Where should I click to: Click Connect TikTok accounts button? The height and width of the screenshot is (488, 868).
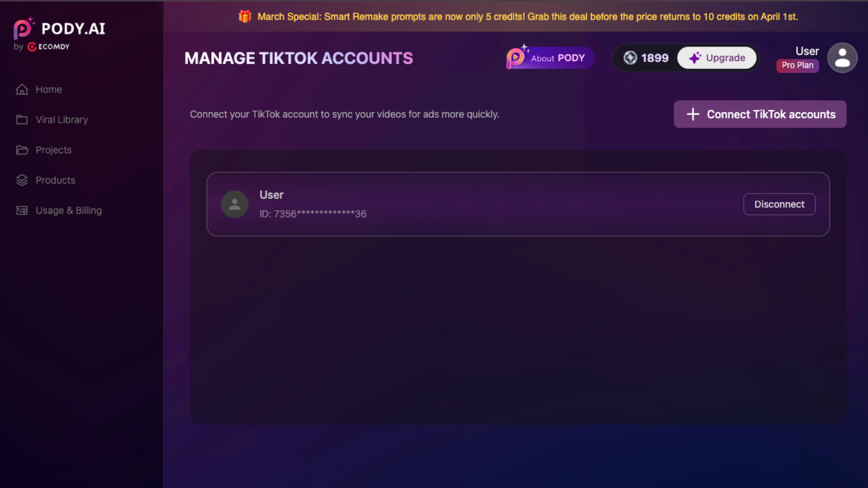[760, 114]
